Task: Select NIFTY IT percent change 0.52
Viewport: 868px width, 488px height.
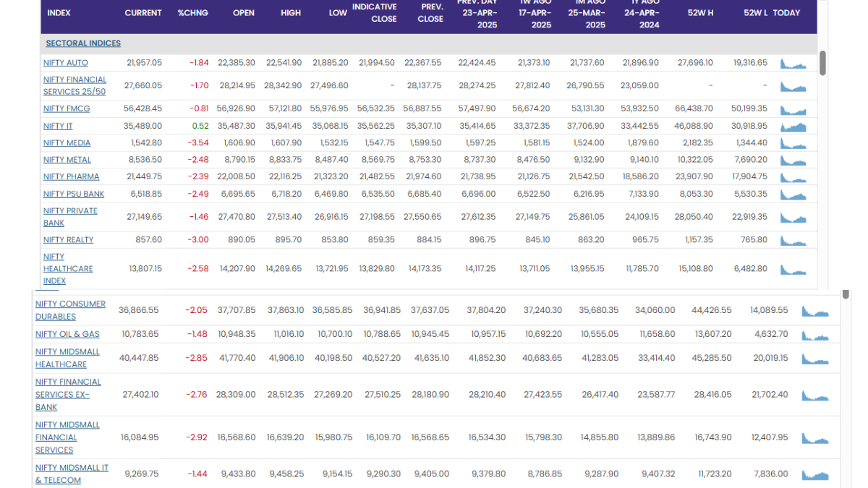Action: click(x=200, y=126)
